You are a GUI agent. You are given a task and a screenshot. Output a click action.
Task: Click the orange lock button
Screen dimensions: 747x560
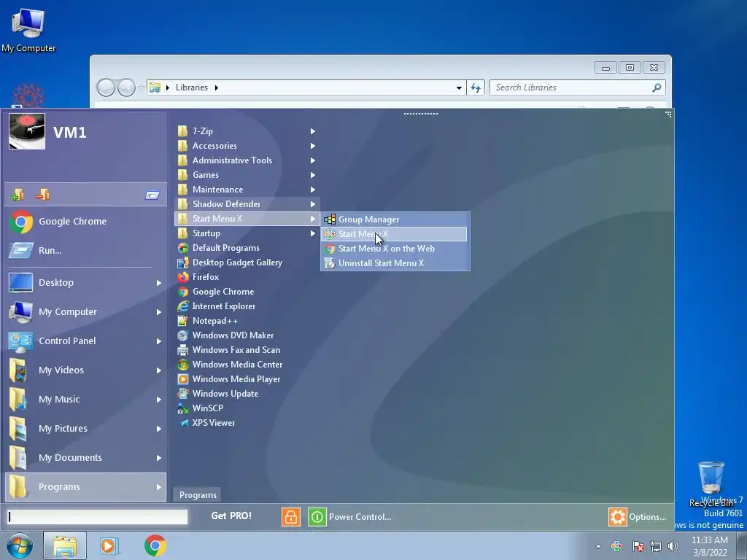tap(291, 517)
